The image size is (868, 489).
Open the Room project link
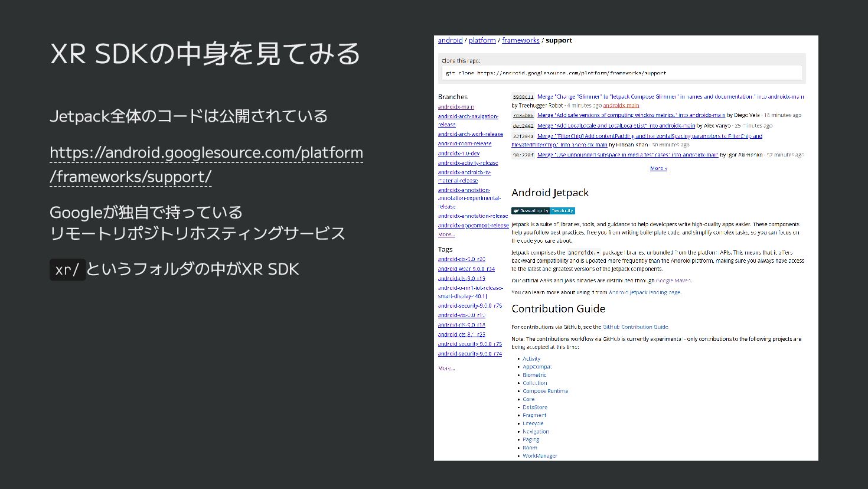[x=530, y=448]
